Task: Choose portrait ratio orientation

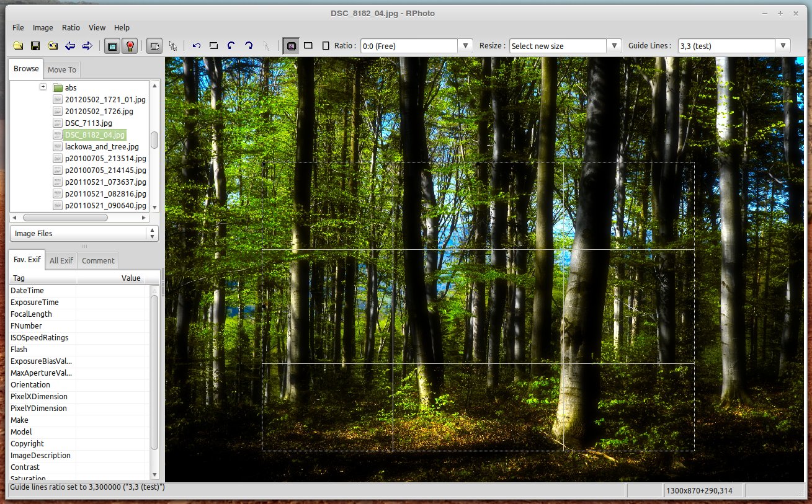Action: (326, 46)
